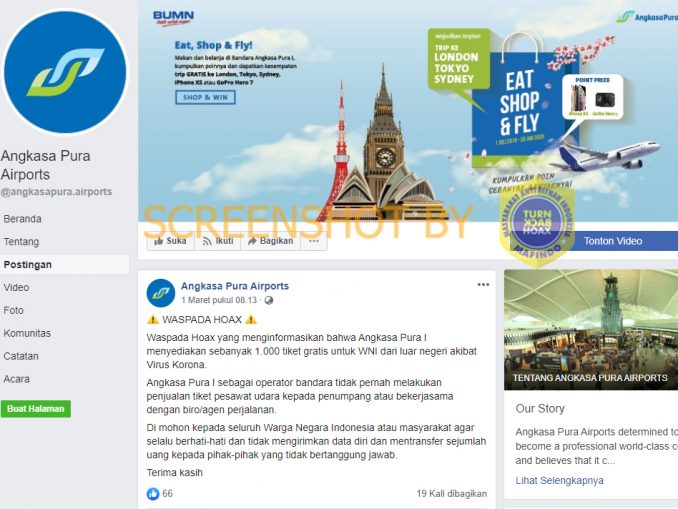Click the post author avatar icon
Screen dimensions: 678x509
(161, 293)
